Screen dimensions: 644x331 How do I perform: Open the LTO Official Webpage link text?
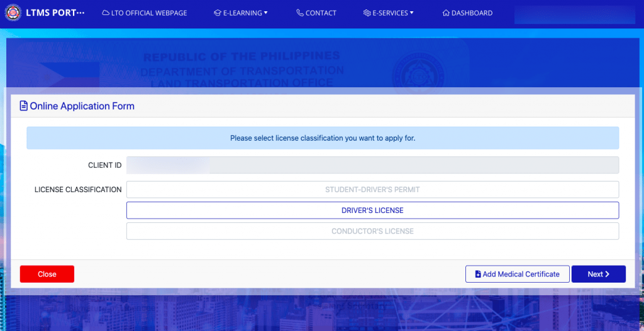tap(149, 13)
